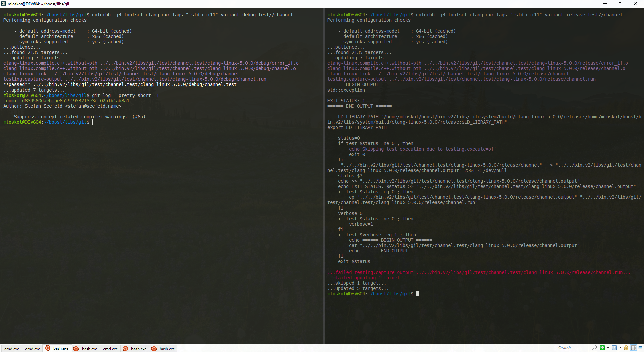
Task: Click the Ubuntu icon on the fourth tab
Action: click(x=76, y=349)
